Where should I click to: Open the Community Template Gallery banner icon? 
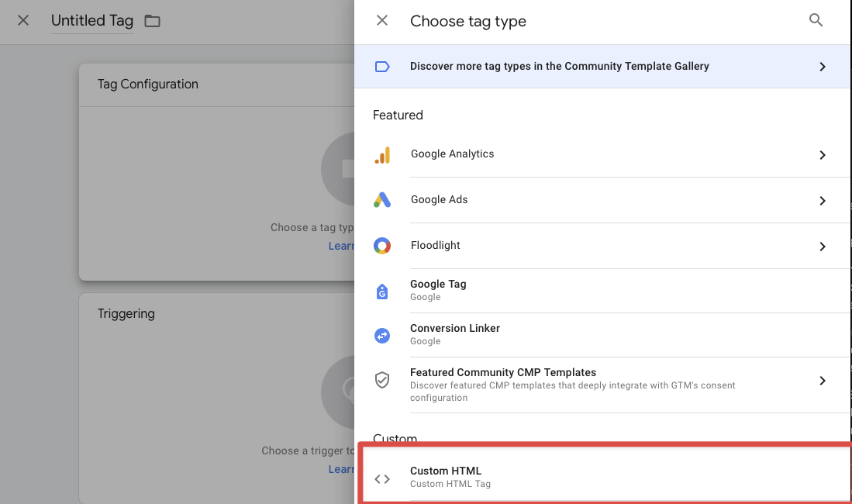tap(381, 67)
